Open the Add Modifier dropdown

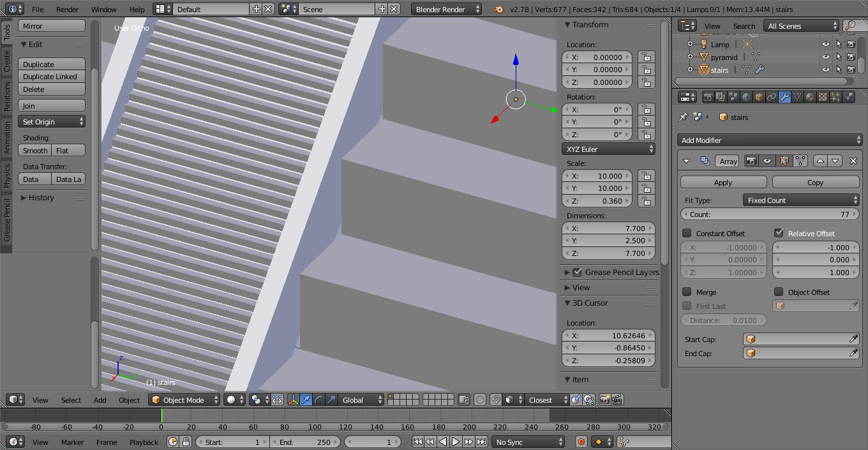click(x=770, y=140)
